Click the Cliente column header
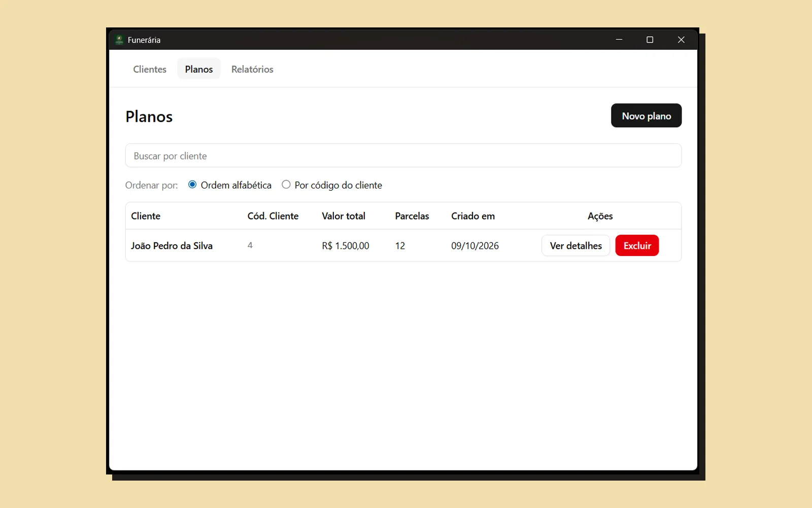Screen dimensions: 812x508 pos(146,216)
